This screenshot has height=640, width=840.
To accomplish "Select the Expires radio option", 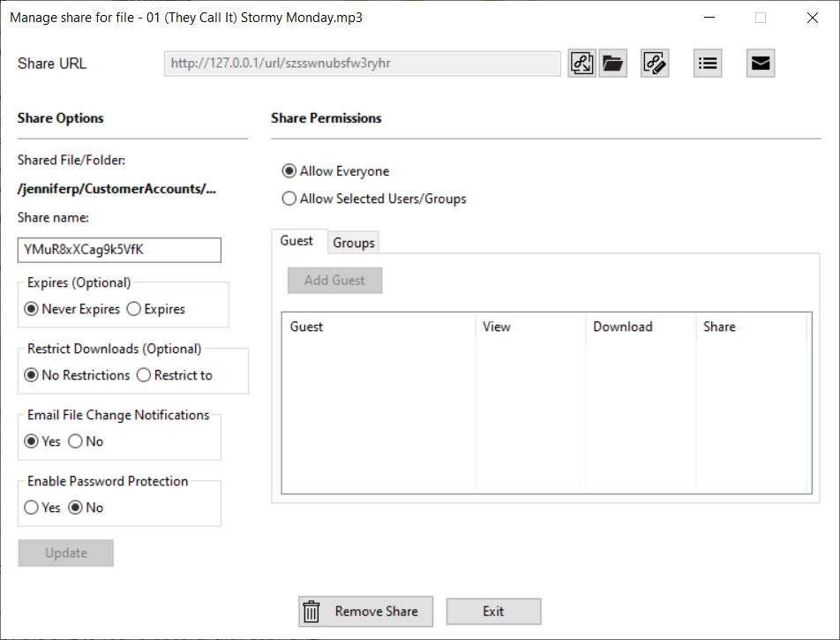I will coord(134,309).
